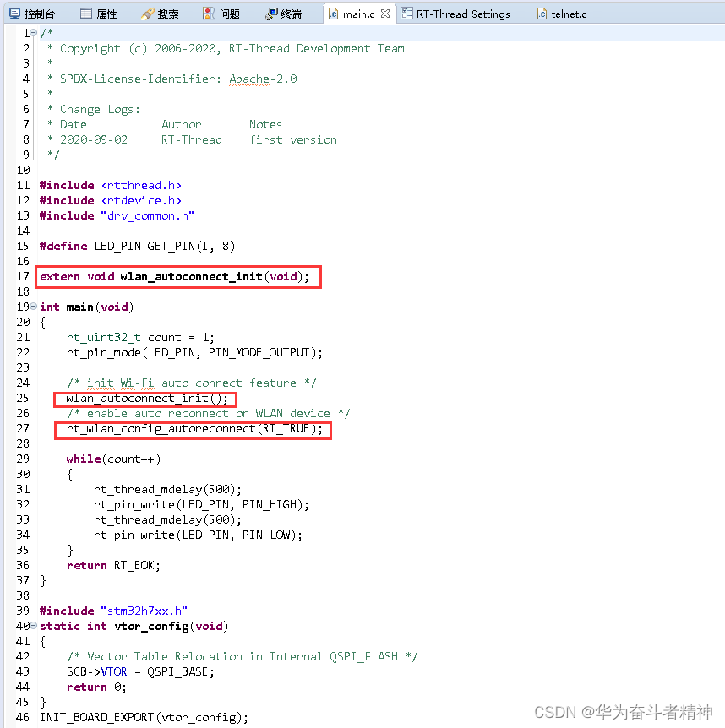Collapse the vtor_config function at line 40
This screenshot has width=725, height=728.
(33, 625)
